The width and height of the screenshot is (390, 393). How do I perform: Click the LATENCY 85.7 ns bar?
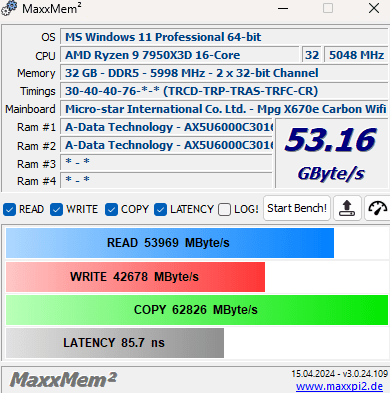[x=115, y=343]
